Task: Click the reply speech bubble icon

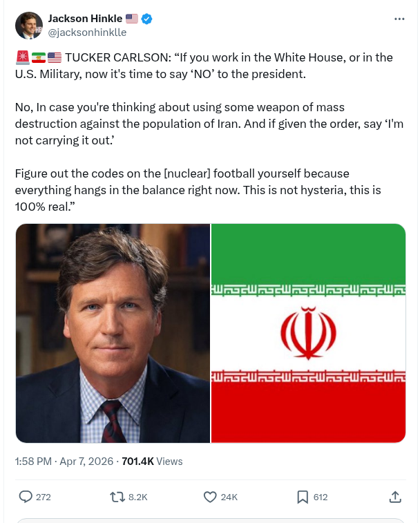Action: (x=26, y=496)
